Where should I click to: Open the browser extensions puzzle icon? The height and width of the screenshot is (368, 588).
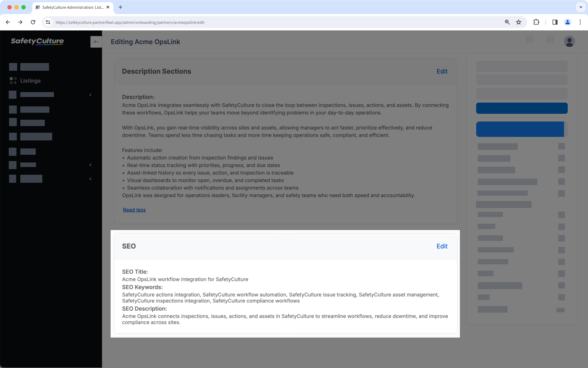536,22
